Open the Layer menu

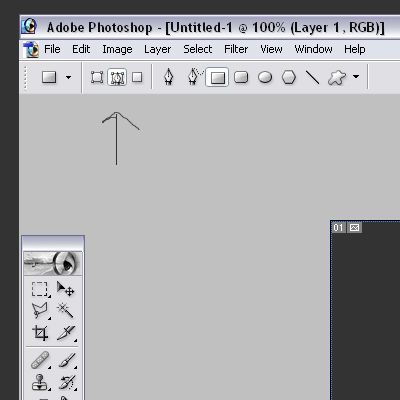[157, 49]
